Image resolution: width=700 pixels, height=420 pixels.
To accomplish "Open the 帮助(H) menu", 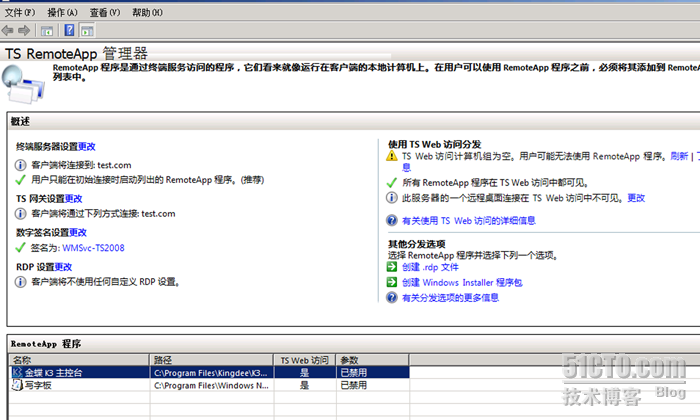I will (x=147, y=12).
